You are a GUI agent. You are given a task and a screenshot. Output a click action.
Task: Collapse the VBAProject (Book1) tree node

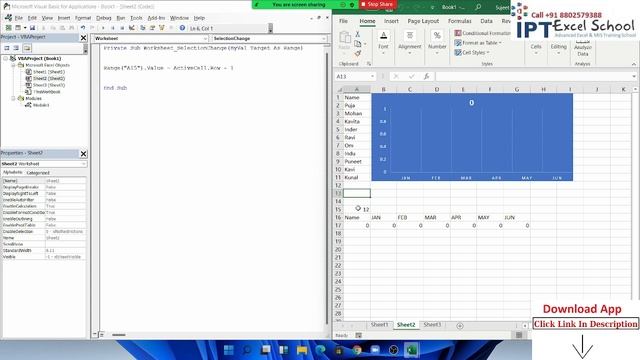click(6, 58)
